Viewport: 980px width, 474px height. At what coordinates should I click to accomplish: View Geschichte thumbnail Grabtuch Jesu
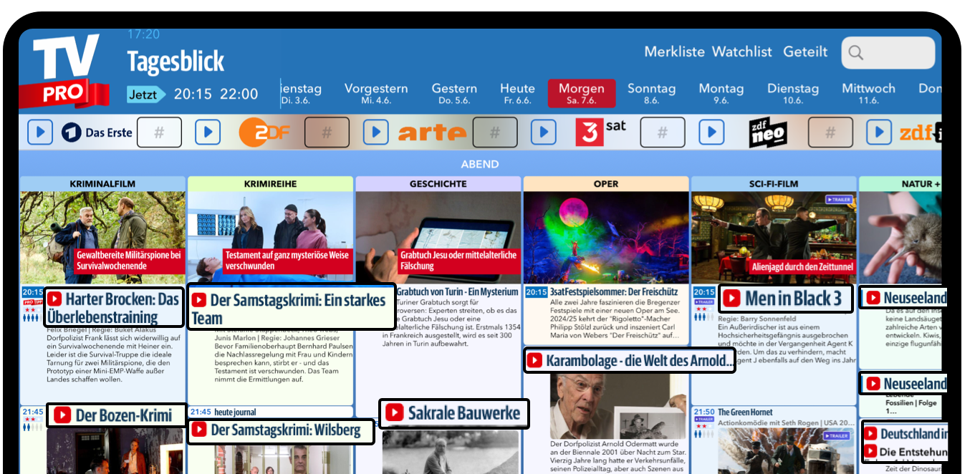click(x=438, y=238)
